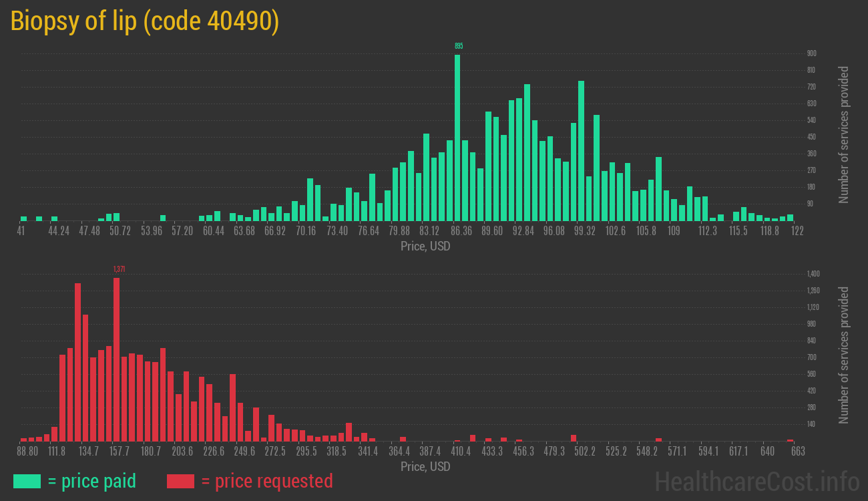Click the tallest green bar labeled 895
The image size is (868, 501).
tap(457, 138)
